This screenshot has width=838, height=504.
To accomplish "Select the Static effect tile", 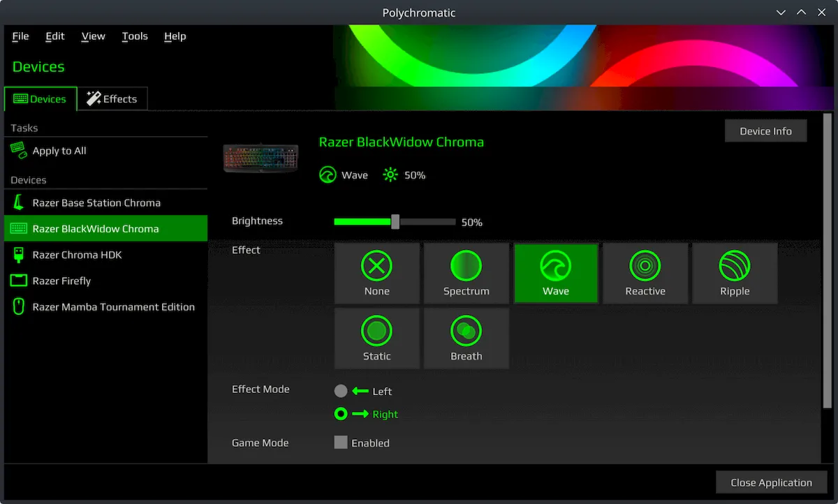I will click(377, 338).
